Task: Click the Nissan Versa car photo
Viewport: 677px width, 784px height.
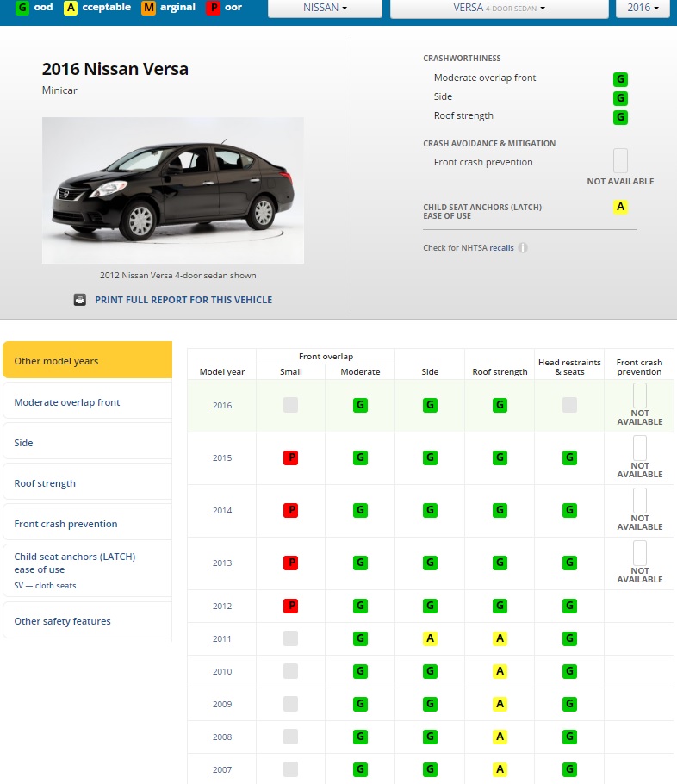Action: [x=173, y=190]
